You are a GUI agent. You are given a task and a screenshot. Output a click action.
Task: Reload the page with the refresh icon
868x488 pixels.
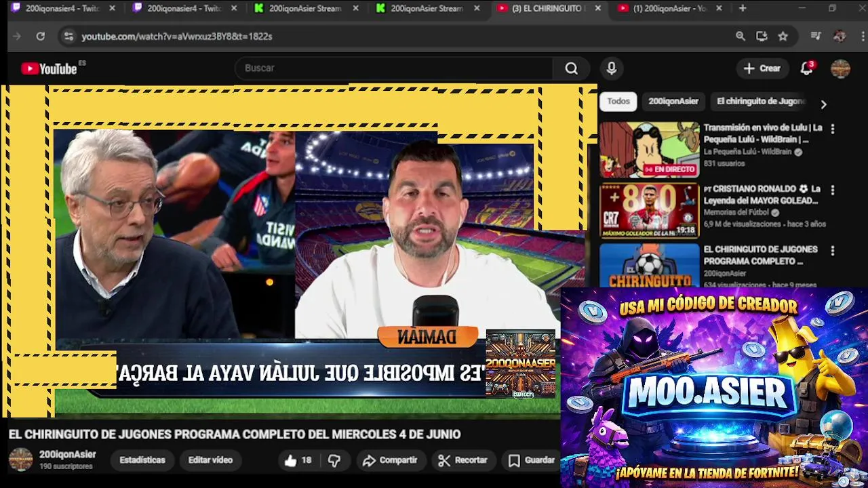tap(41, 37)
